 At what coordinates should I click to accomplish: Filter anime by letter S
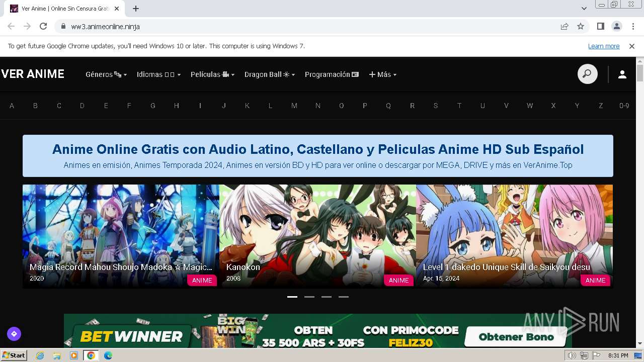[436, 106]
